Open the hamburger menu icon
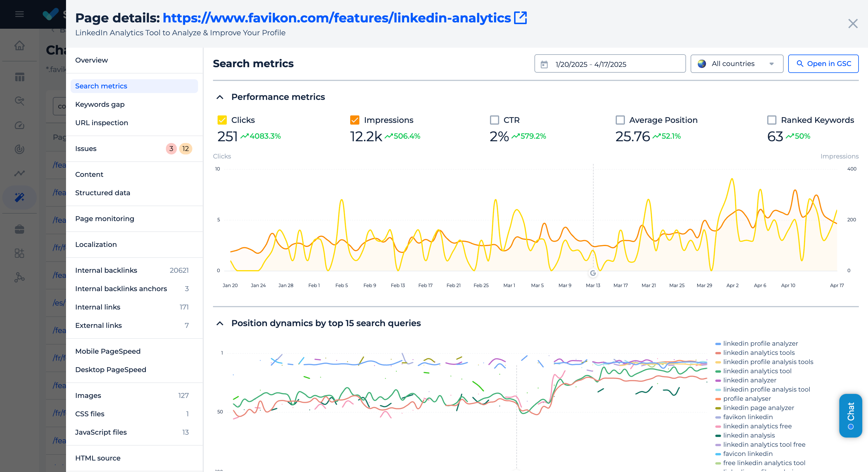The width and height of the screenshot is (868, 472). [20, 14]
